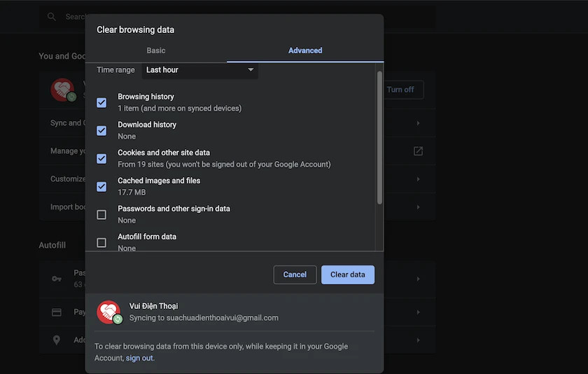Switch to the Basic tab
The image size is (588, 374).
pyautogui.click(x=155, y=50)
